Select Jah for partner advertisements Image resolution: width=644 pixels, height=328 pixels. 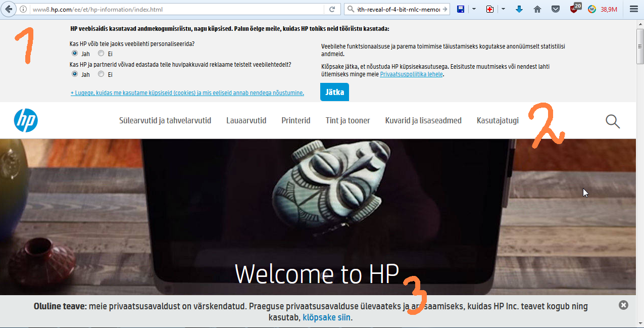click(x=75, y=74)
